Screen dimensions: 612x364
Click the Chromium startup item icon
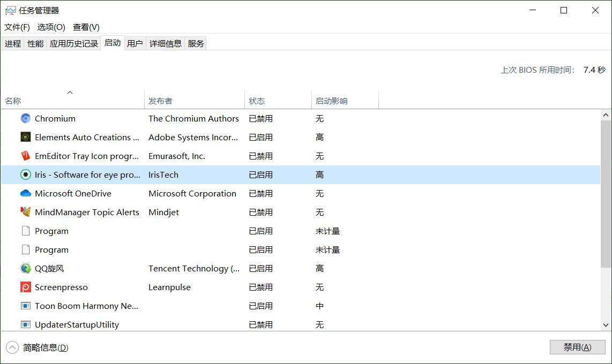coord(25,118)
